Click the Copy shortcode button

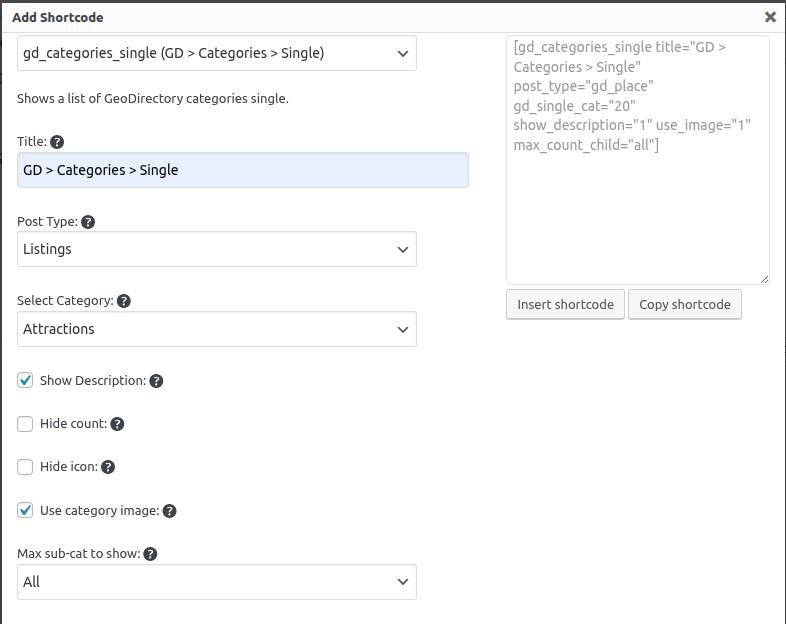click(x=685, y=305)
